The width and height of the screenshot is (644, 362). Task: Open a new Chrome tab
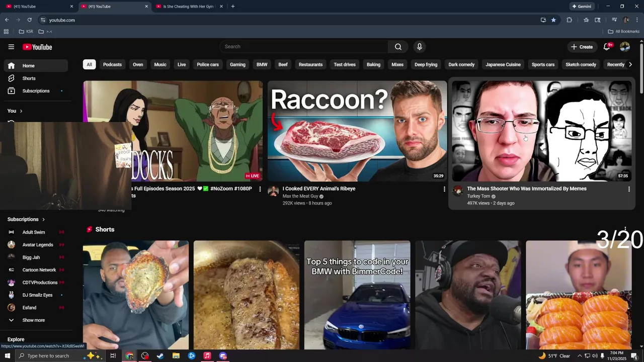click(232, 7)
